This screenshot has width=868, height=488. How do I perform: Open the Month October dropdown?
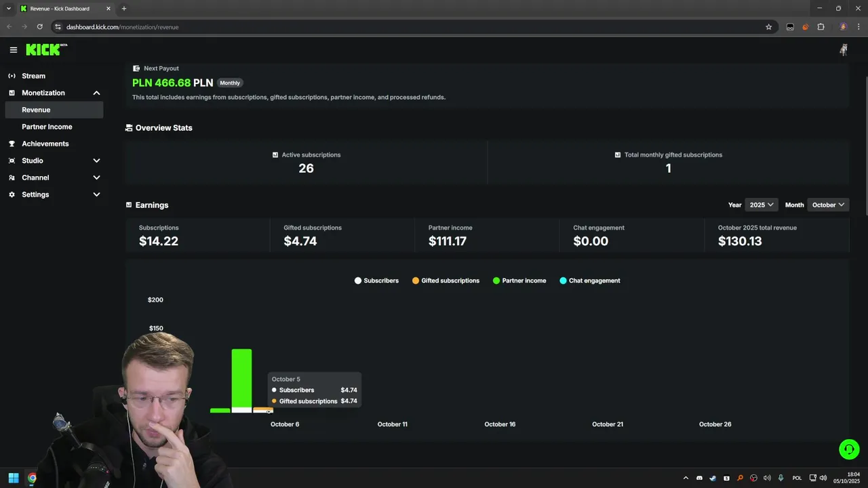click(828, 205)
